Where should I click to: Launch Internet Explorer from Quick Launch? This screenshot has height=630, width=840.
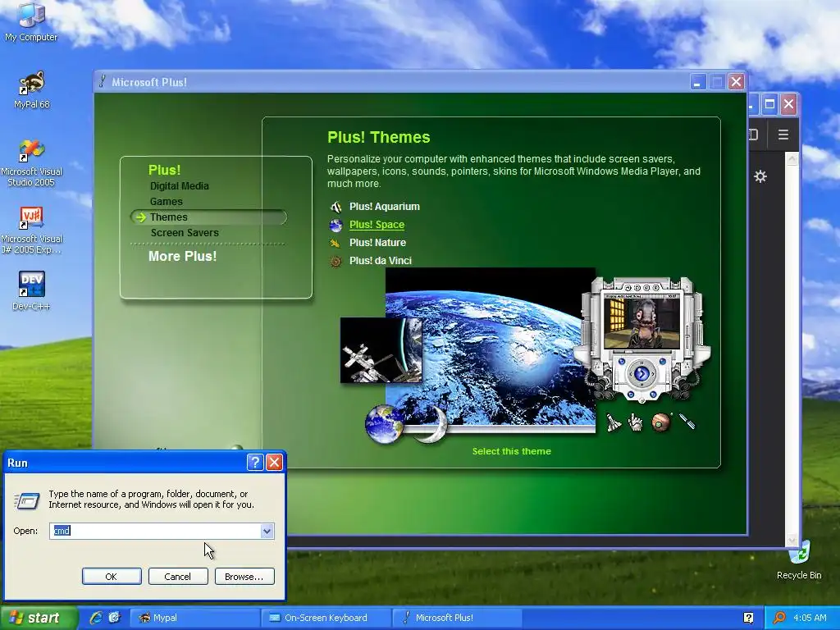[x=96, y=618]
